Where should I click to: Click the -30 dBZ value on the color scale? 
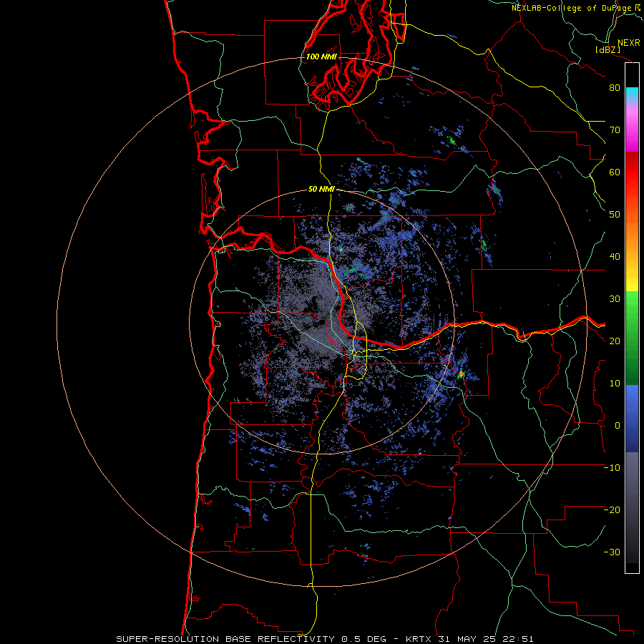point(612,552)
